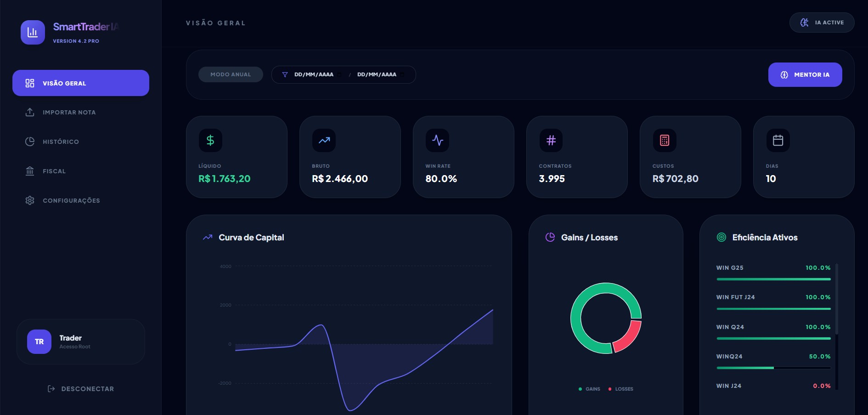The height and width of the screenshot is (415, 868).
Task: Open the filter funnel next to dates
Action: pos(285,74)
